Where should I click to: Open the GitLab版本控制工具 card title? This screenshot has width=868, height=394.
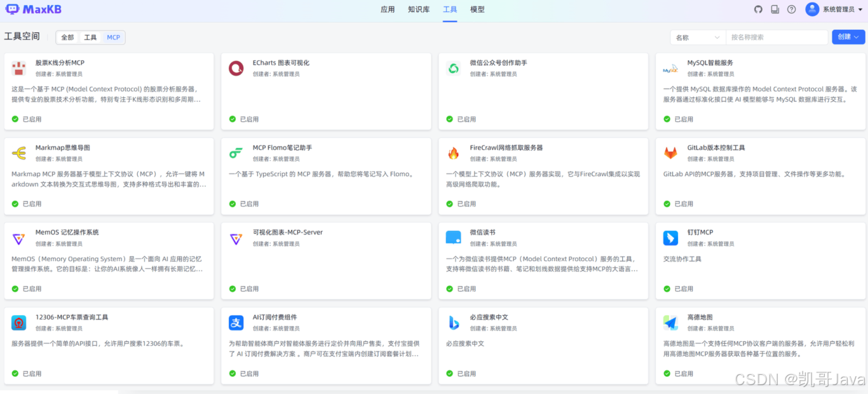point(716,148)
